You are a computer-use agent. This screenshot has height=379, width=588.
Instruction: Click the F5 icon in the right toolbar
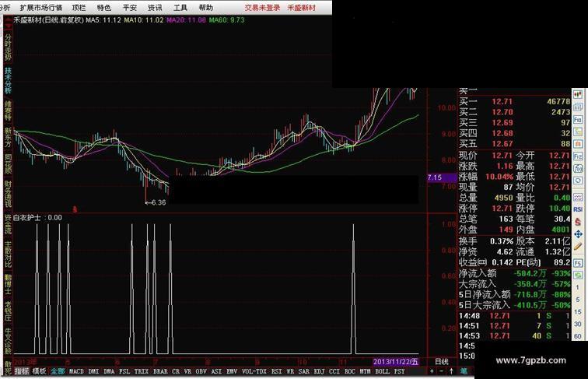point(578,263)
